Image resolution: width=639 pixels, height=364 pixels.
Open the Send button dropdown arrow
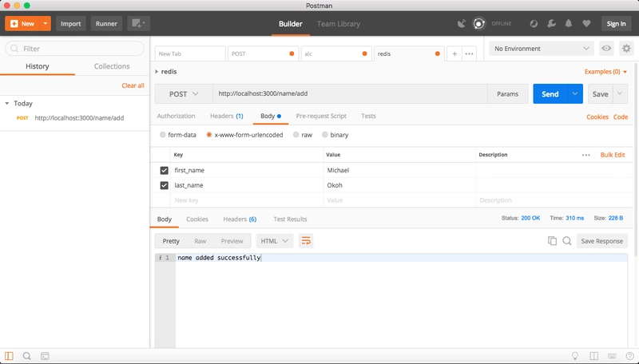pos(574,94)
